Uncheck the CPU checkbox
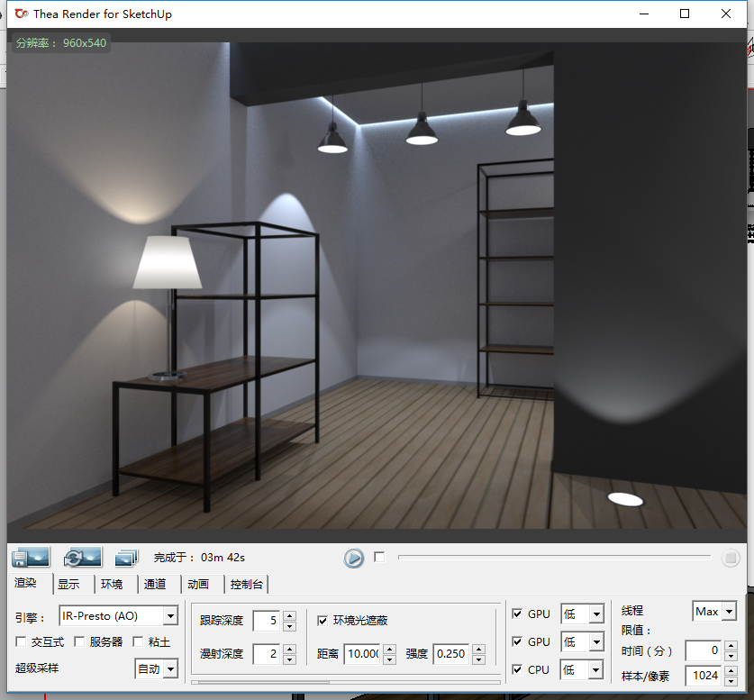 click(x=517, y=669)
